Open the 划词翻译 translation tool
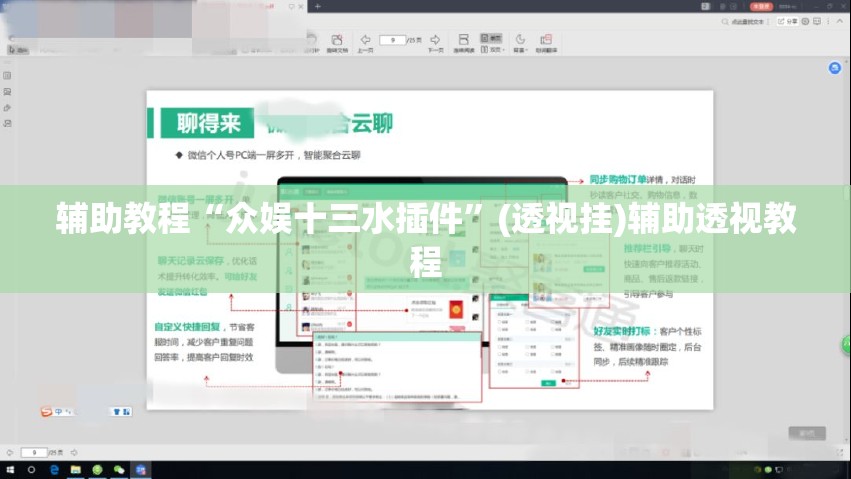The image size is (851, 479). (x=546, y=43)
